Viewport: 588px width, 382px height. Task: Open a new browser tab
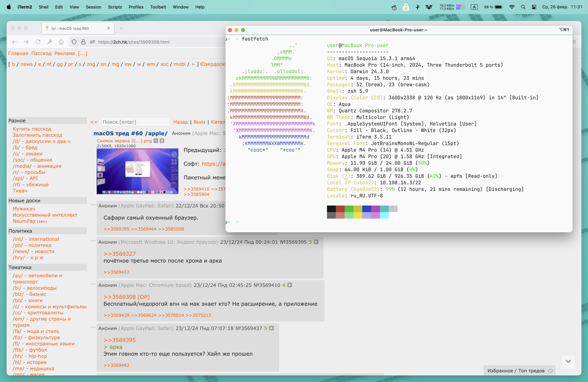(121, 28)
